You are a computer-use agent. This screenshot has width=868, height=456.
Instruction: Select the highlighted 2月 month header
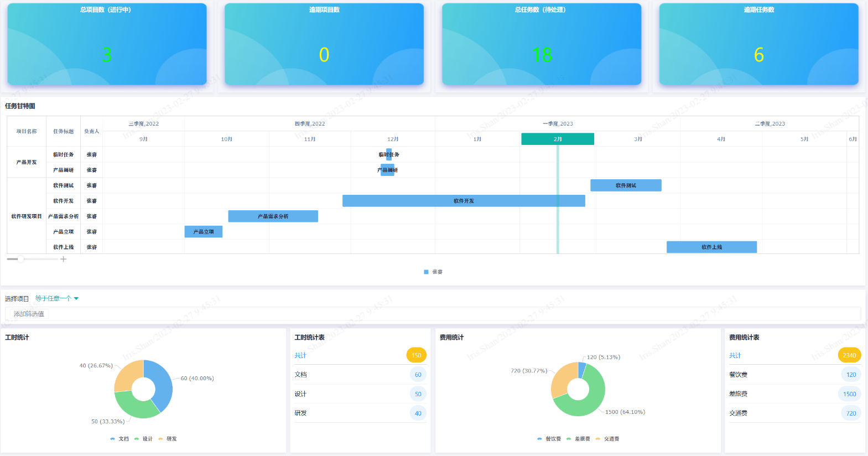pyautogui.click(x=558, y=139)
